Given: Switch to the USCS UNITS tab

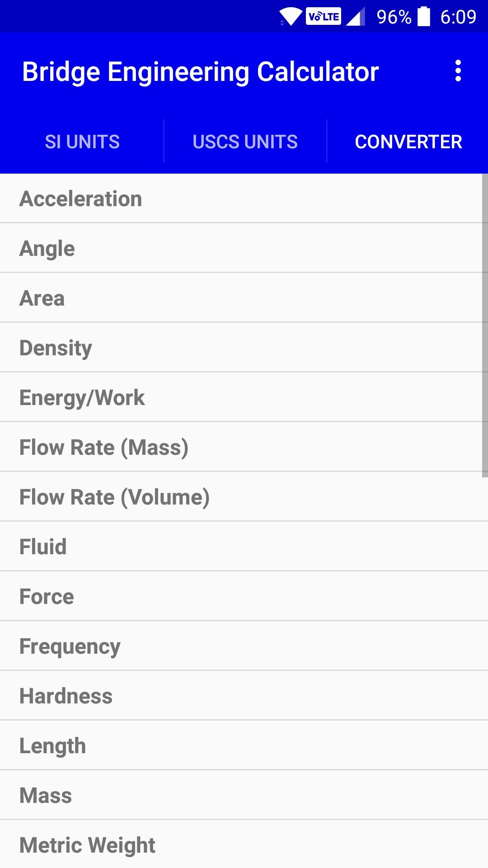Looking at the screenshot, I should tap(245, 142).
